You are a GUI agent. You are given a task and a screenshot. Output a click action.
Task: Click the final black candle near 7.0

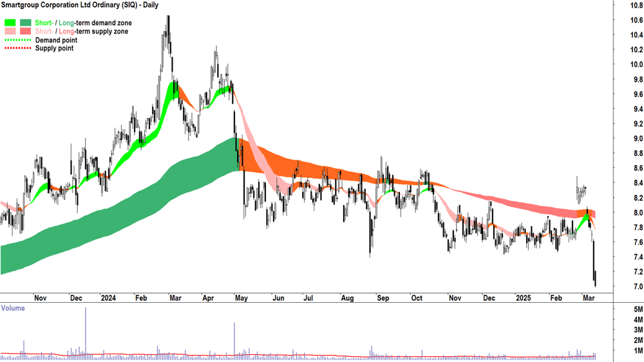click(595, 279)
